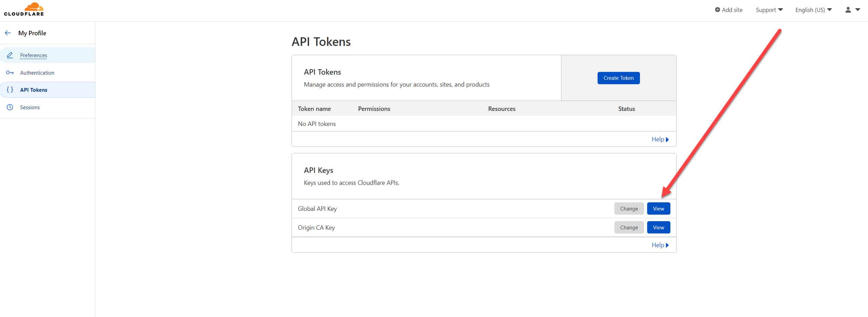Click the Create Token button
868x317 pixels.
[618, 78]
